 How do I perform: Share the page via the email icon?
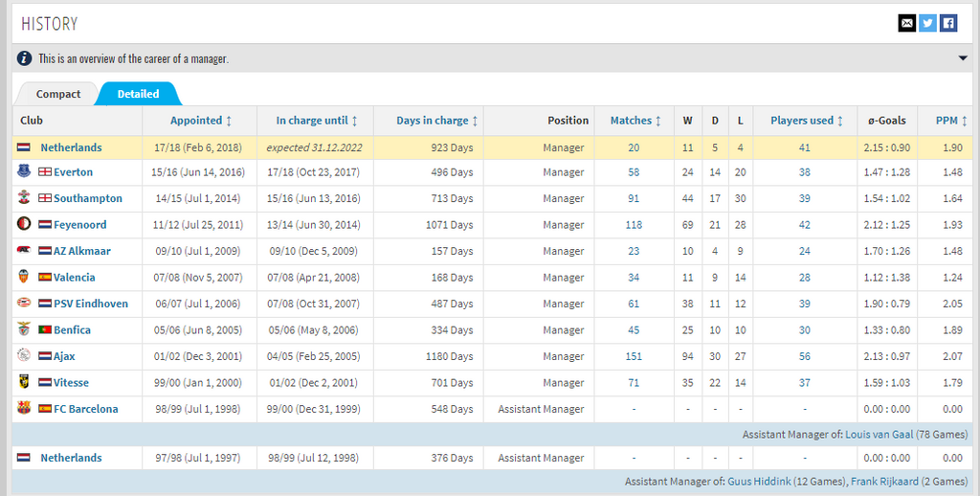tap(907, 23)
